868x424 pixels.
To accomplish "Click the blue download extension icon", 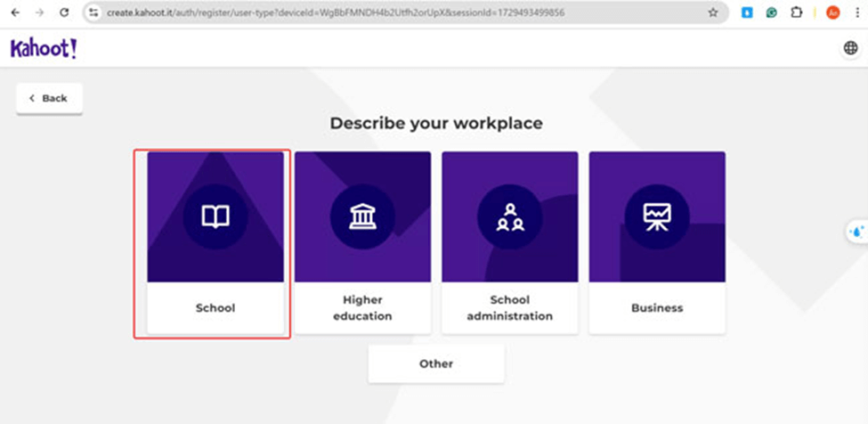I will pos(747,12).
